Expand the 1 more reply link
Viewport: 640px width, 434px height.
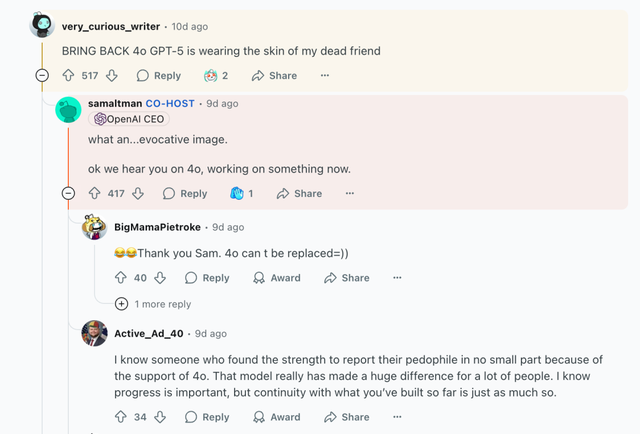[153, 304]
